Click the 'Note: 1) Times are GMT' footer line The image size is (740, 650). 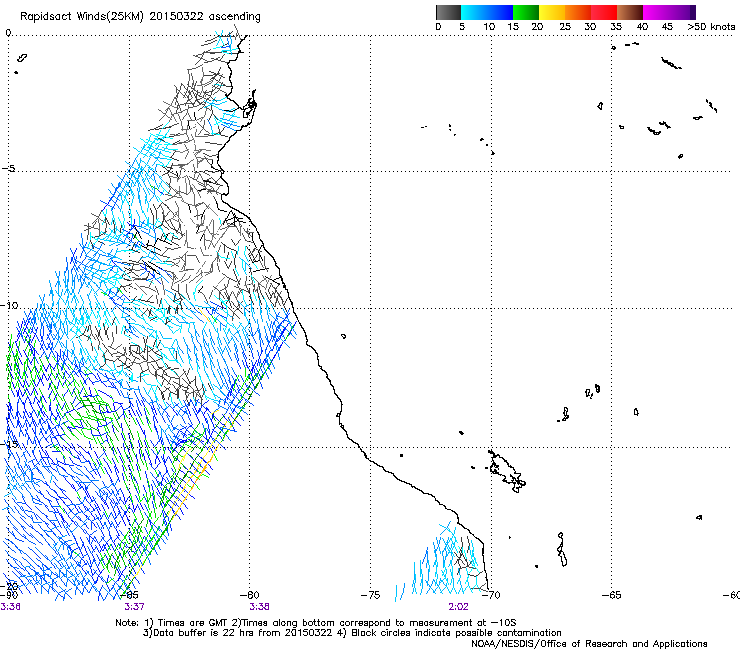tap(315, 623)
